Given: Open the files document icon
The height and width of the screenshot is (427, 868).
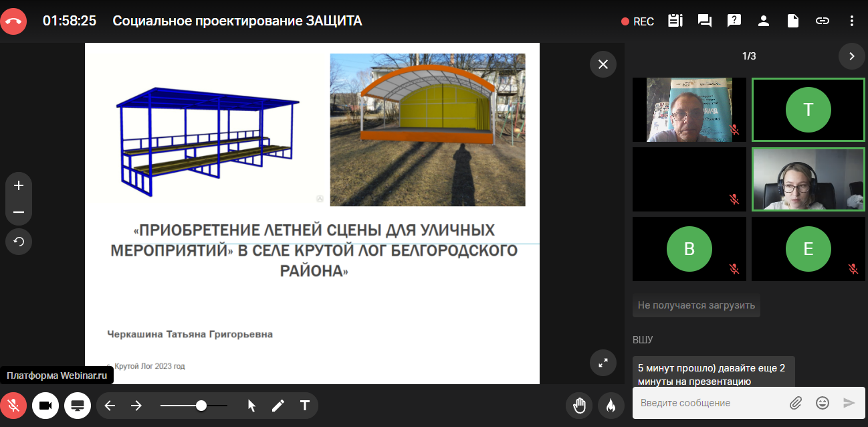Looking at the screenshot, I should pos(792,21).
